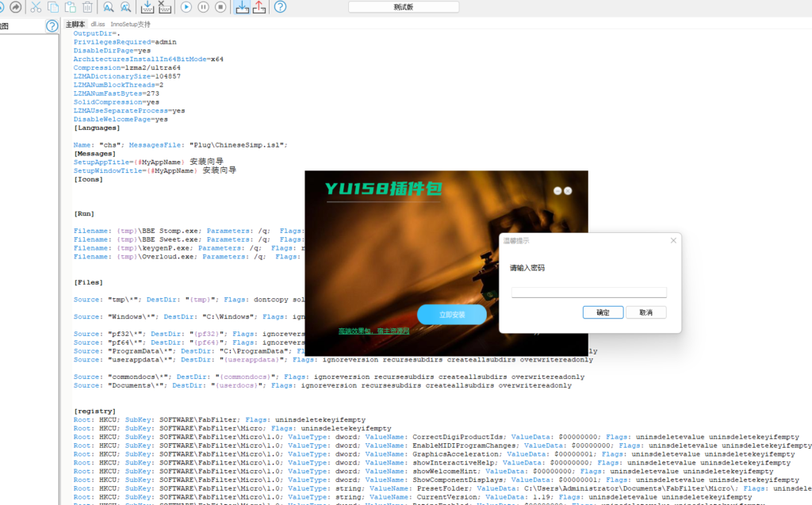This screenshot has width=812, height=505.
Task: Click the Cut scissors icon
Action: (36, 7)
